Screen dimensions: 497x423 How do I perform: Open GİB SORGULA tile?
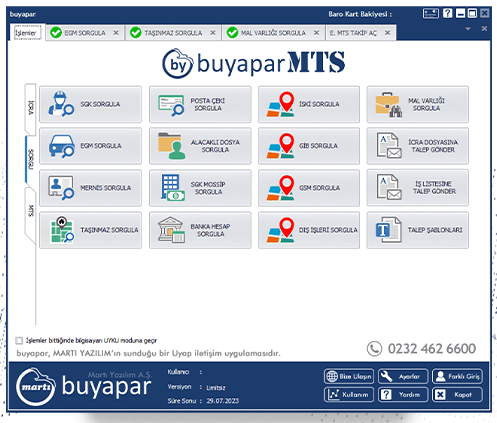tap(309, 146)
